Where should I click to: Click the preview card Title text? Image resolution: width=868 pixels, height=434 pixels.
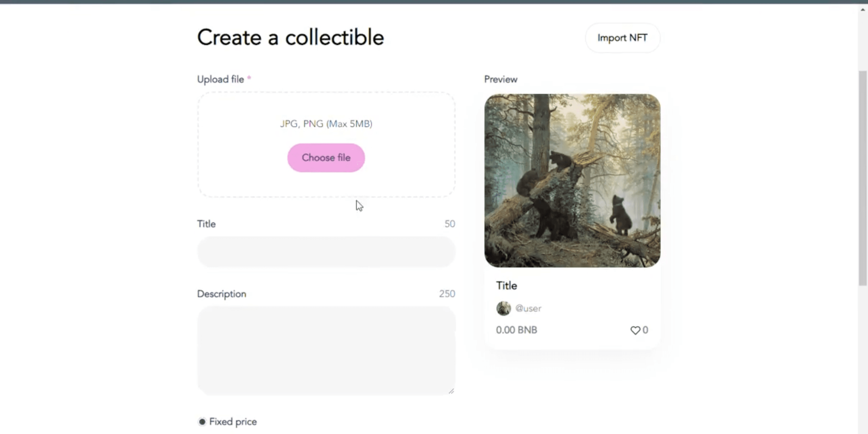click(506, 286)
